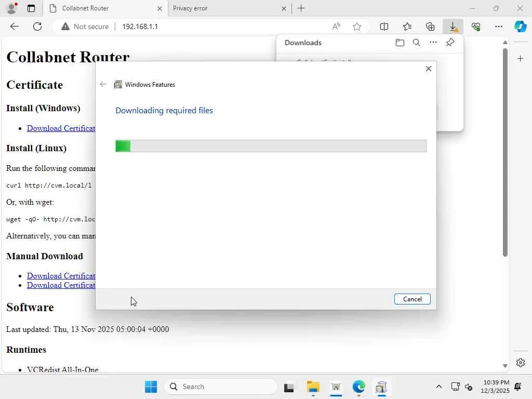The width and height of the screenshot is (532, 399).
Task: Open the Favorites list
Action: click(407, 26)
